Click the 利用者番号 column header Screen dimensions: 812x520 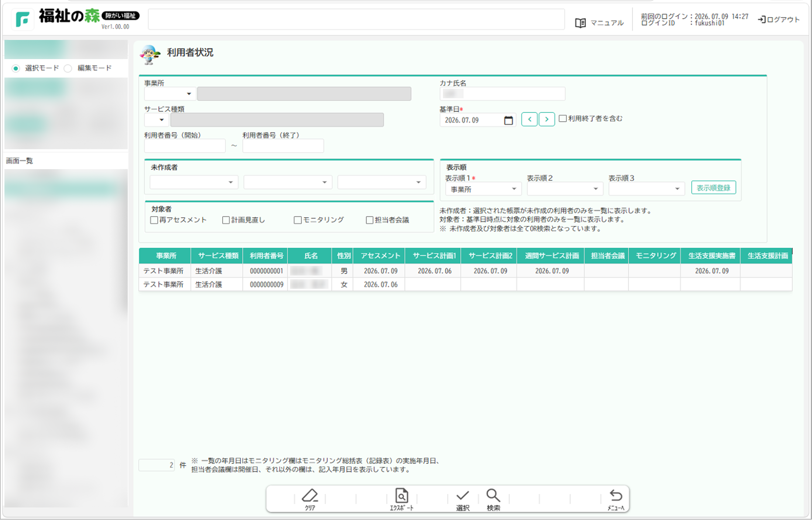pos(265,256)
